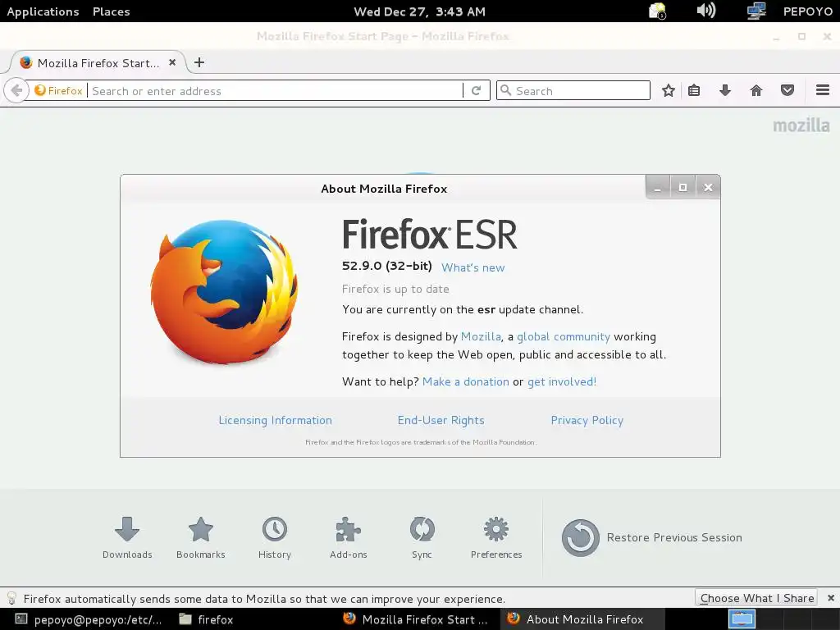
Task: Close the Mozilla Firefox Start tab
Action: [172, 62]
